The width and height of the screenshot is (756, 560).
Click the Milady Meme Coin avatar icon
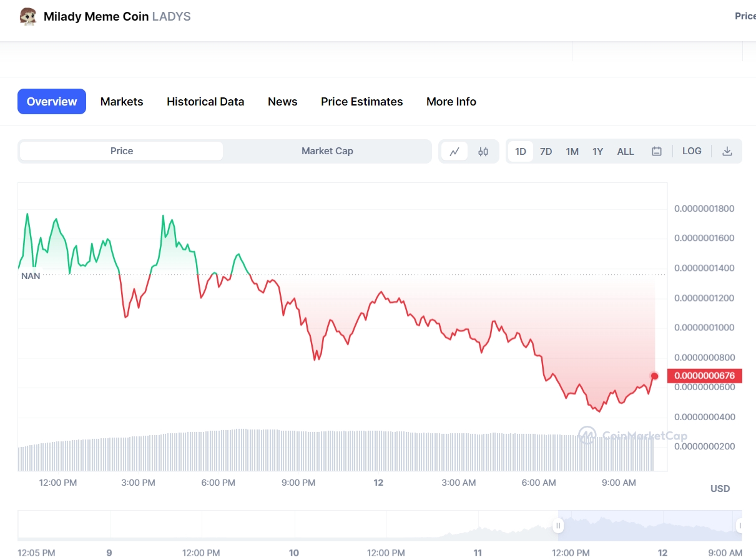point(28,16)
